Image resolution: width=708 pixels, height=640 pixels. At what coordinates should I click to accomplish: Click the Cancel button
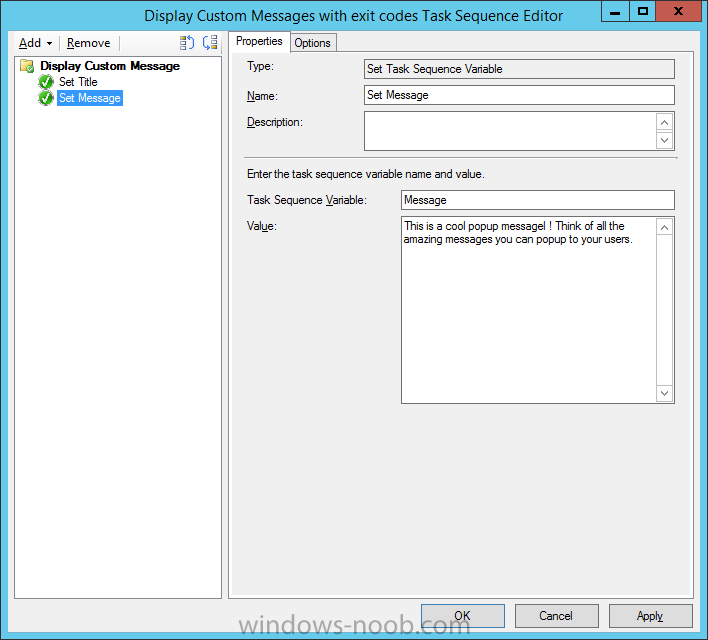coord(557,616)
